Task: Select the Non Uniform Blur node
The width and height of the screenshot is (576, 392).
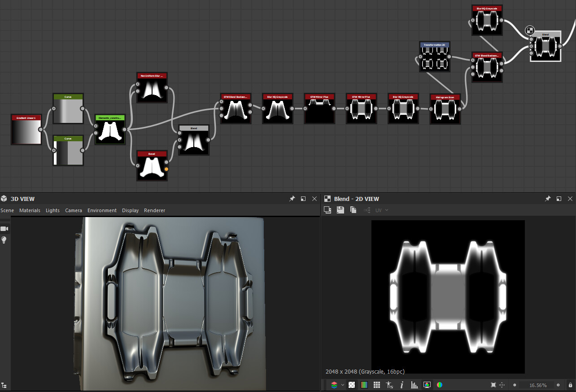Action: [152, 88]
